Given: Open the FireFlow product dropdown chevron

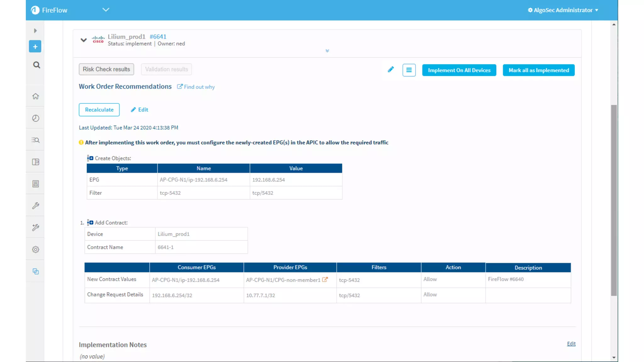Looking at the screenshot, I should pyautogui.click(x=106, y=10).
